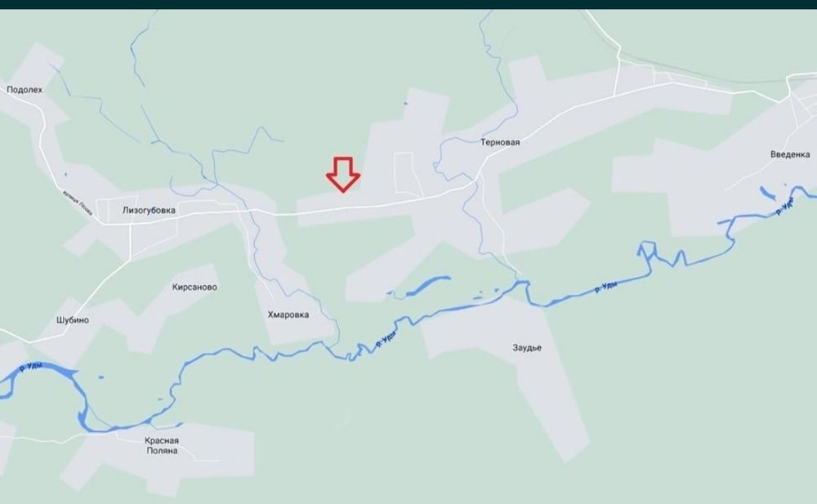Image resolution: width=817 pixels, height=504 pixels.
Task: Click the Кирсаново place label
Action: pos(194,288)
